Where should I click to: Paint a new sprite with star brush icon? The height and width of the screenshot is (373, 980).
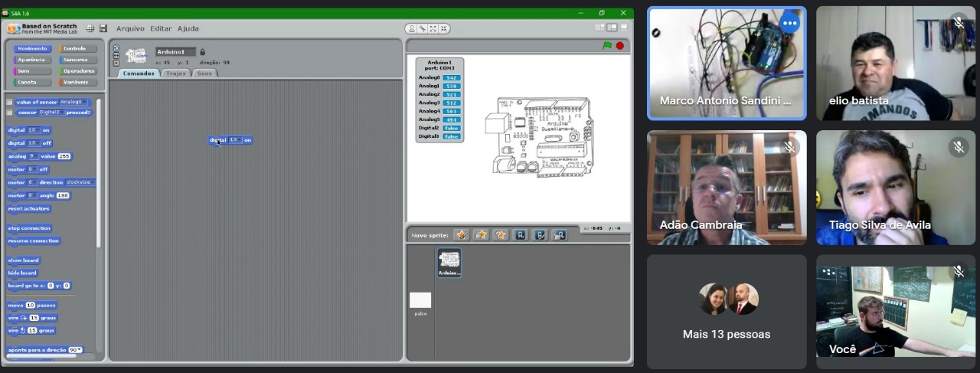tap(461, 235)
